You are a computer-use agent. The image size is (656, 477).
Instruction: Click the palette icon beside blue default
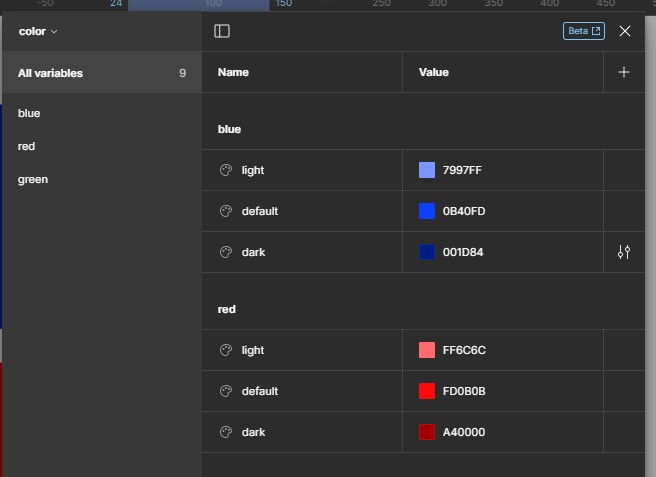coord(226,211)
